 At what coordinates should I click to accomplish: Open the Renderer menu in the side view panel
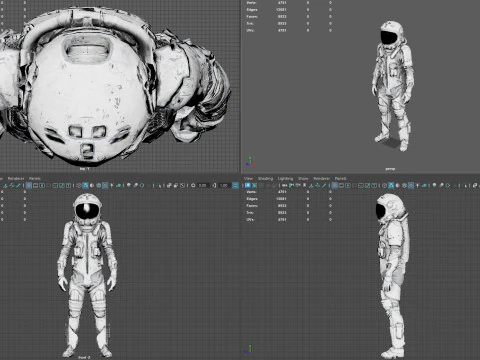321,178
